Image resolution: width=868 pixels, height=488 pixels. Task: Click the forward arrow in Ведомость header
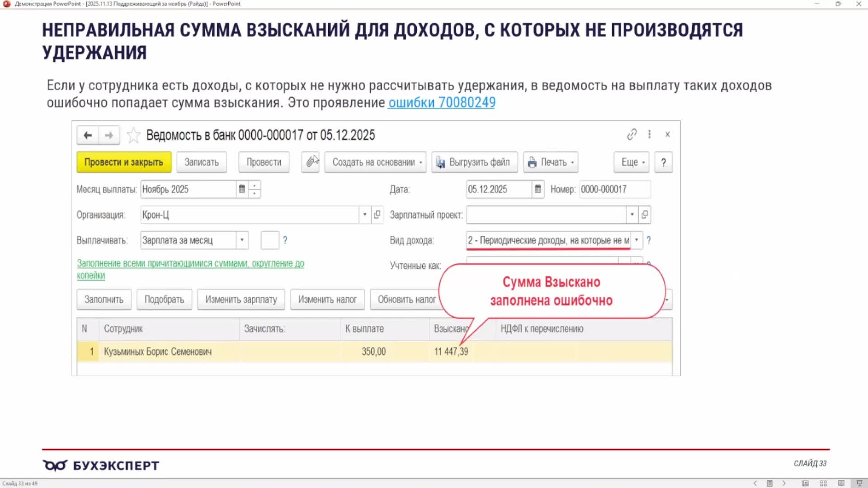pos(109,135)
